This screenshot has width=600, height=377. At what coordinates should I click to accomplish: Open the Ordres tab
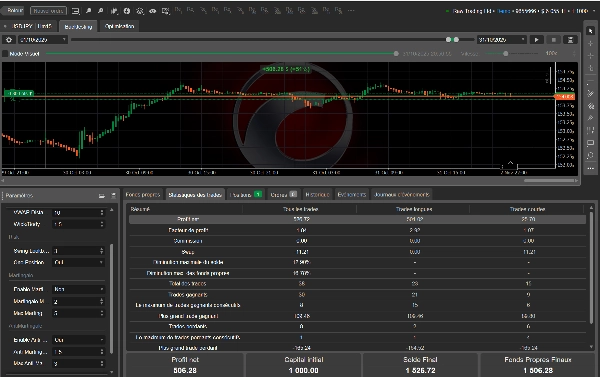pyautogui.click(x=283, y=195)
